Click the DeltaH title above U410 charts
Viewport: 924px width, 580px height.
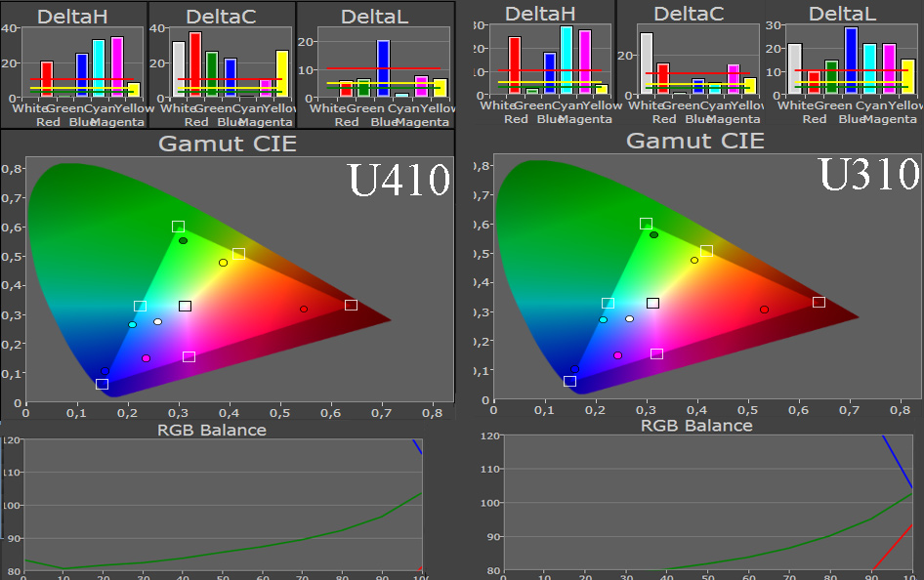pos(72,17)
